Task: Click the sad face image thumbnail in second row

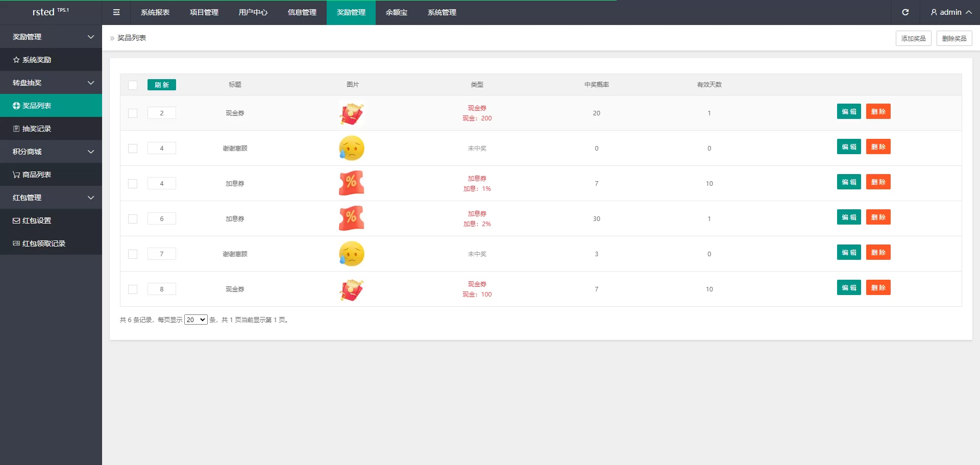Action: pyautogui.click(x=352, y=148)
